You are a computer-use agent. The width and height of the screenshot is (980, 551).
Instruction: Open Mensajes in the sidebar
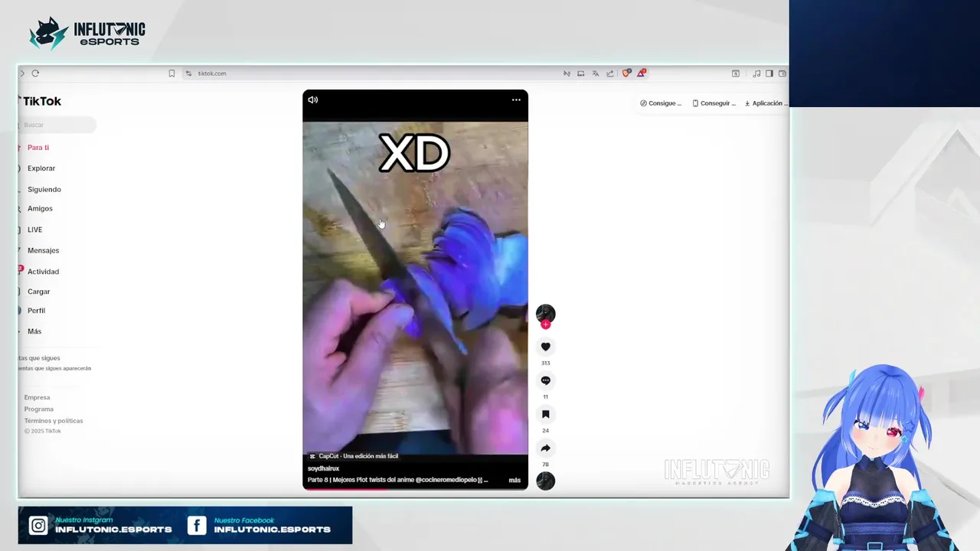click(x=43, y=250)
